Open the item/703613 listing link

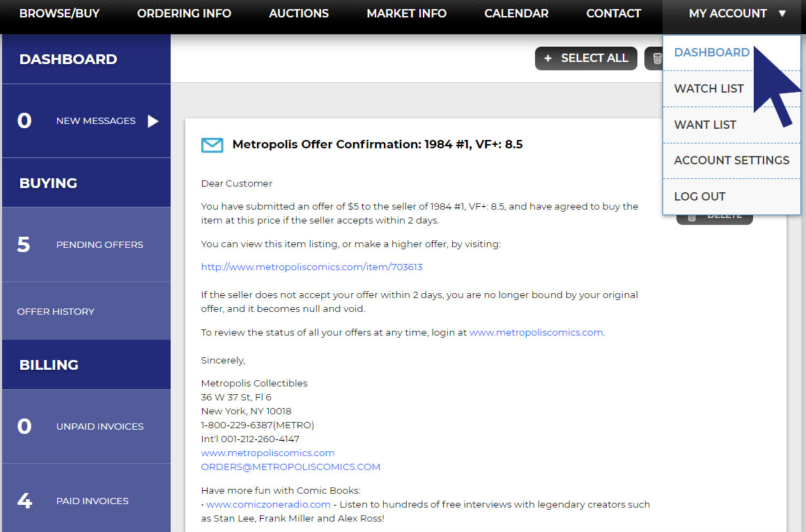(x=311, y=267)
